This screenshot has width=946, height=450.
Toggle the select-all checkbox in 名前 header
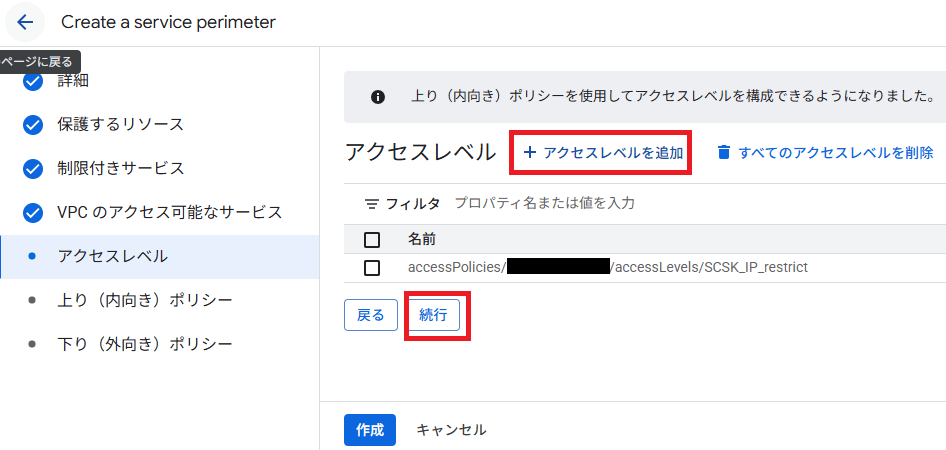(x=372, y=240)
